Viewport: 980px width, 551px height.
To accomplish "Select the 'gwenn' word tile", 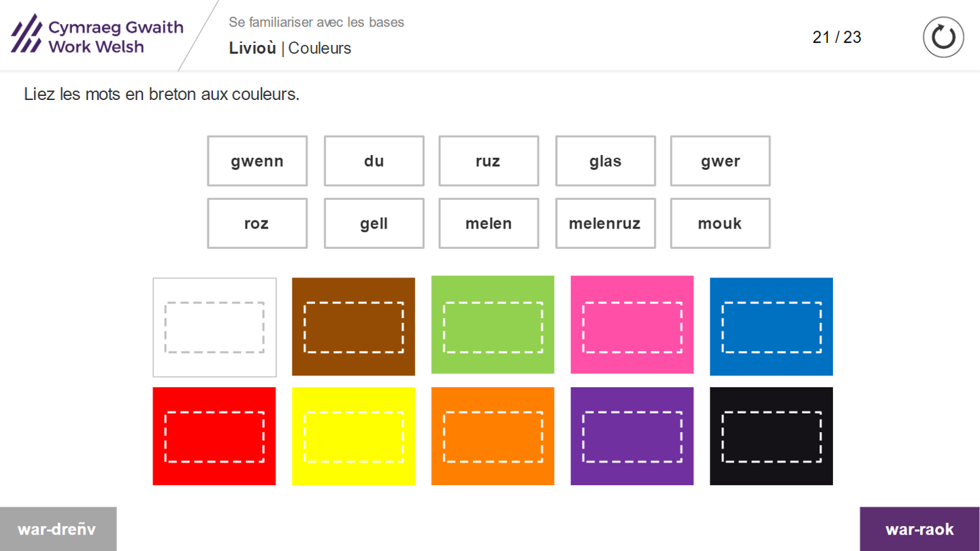I will pos(257,161).
